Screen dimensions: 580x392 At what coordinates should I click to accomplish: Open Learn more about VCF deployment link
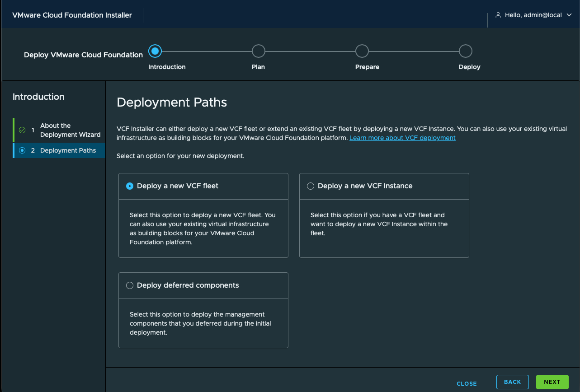(x=402, y=138)
